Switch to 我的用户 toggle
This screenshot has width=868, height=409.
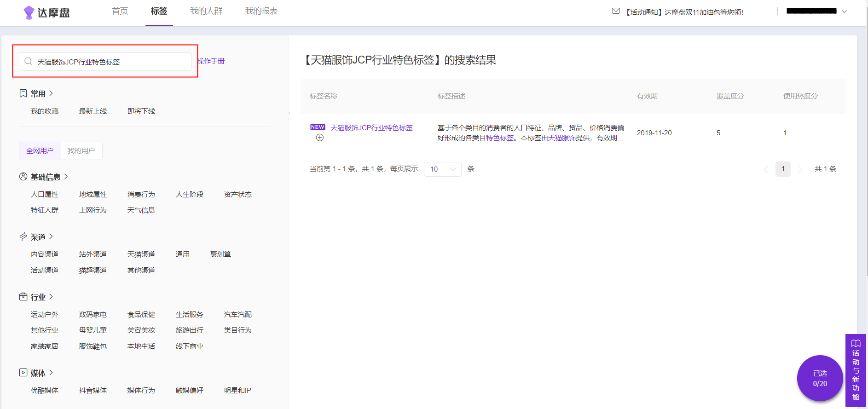[x=81, y=151]
